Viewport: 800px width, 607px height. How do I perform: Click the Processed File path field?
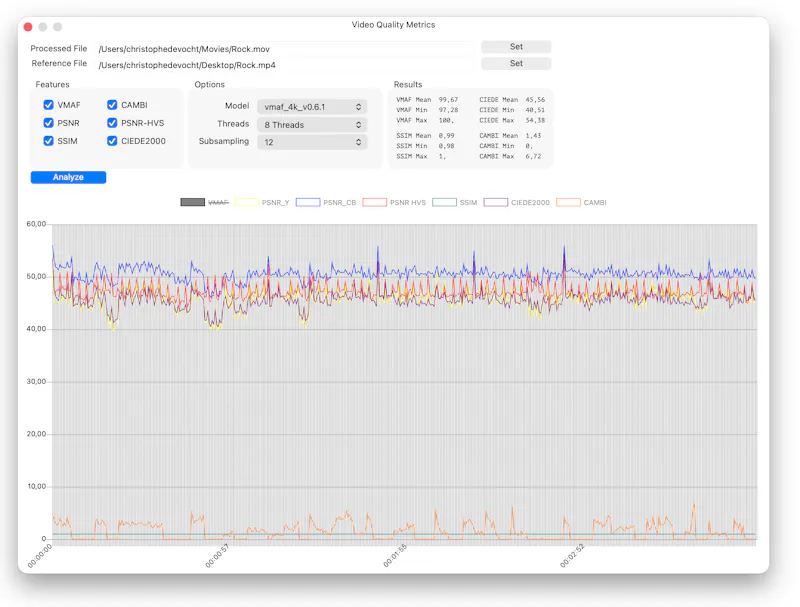tap(285, 49)
